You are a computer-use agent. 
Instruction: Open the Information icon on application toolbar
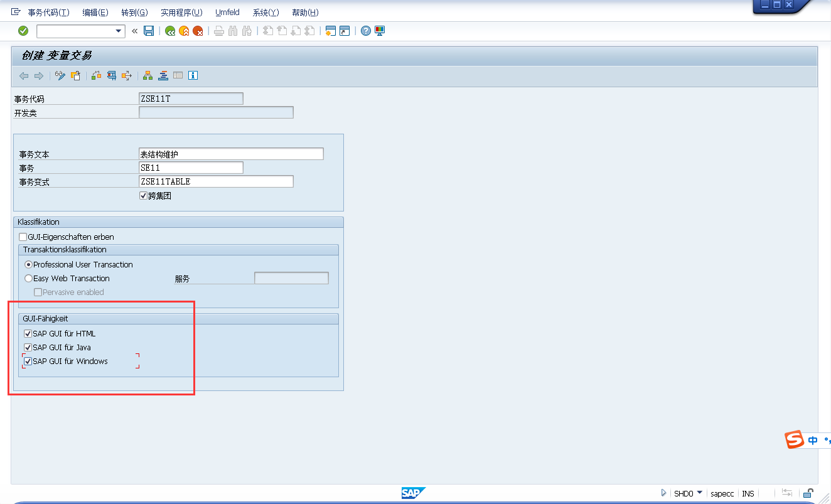pos(193,75)
